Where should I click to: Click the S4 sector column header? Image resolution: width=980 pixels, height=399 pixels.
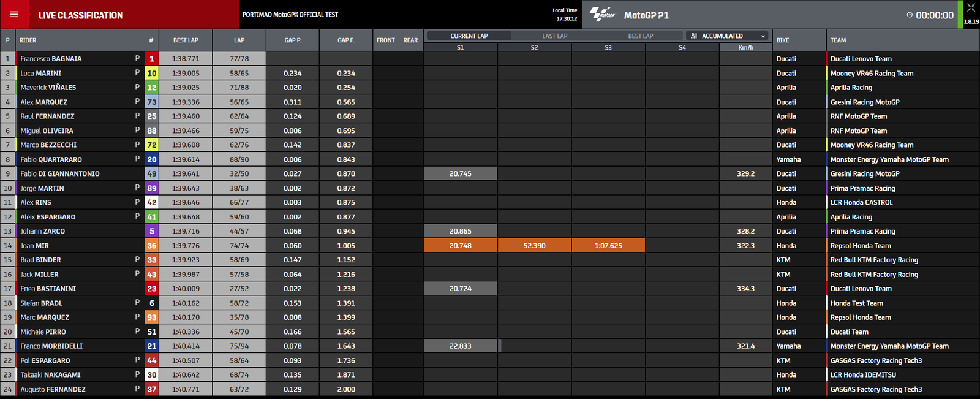pyautogui.click(x=682, y=48)
